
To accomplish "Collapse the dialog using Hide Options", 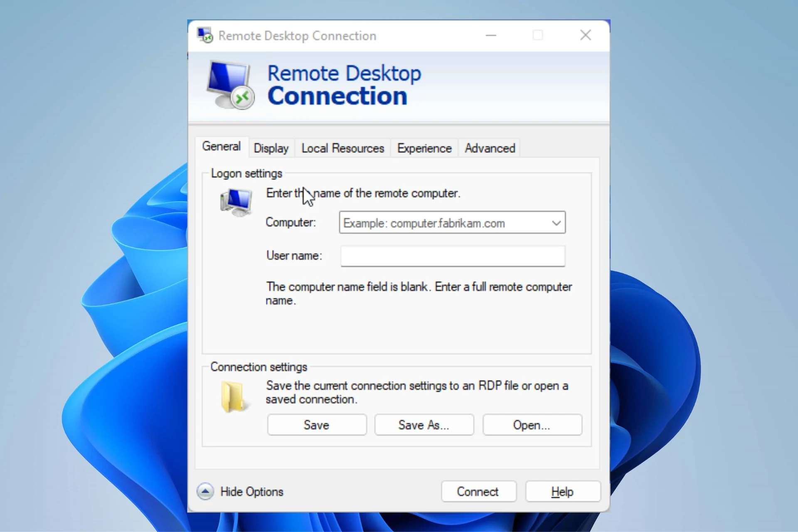I will pyautogui.click(x=251, y=491).
